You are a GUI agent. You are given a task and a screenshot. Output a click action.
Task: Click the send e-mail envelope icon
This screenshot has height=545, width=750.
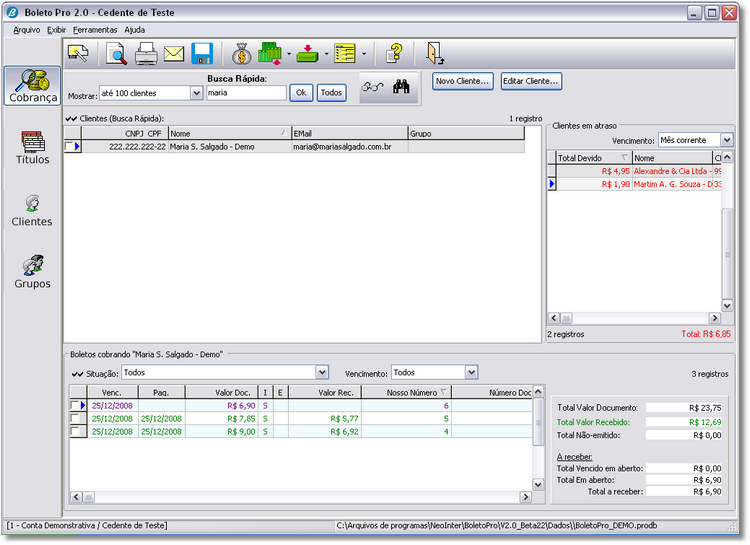click(x=174, y=54)
